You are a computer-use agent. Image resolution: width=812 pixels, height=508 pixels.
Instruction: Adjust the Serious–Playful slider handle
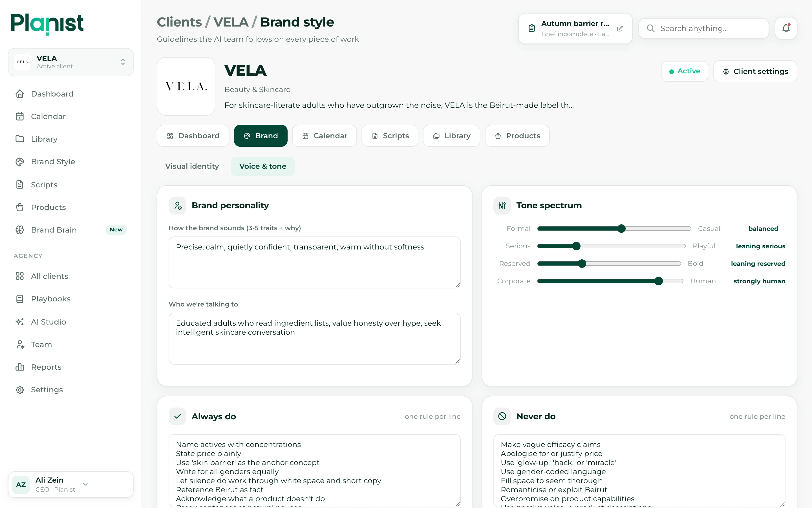576,246
